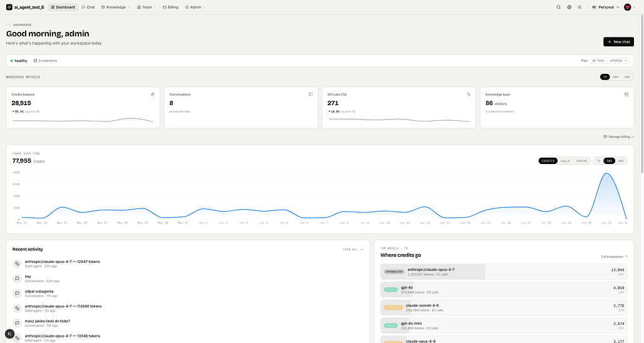Click the red user avatar

tap(628, 7)
